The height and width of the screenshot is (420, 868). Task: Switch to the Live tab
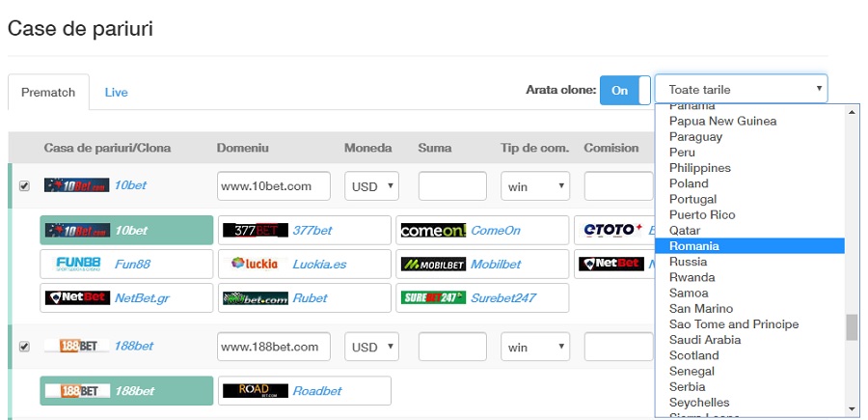pos(117,92)
